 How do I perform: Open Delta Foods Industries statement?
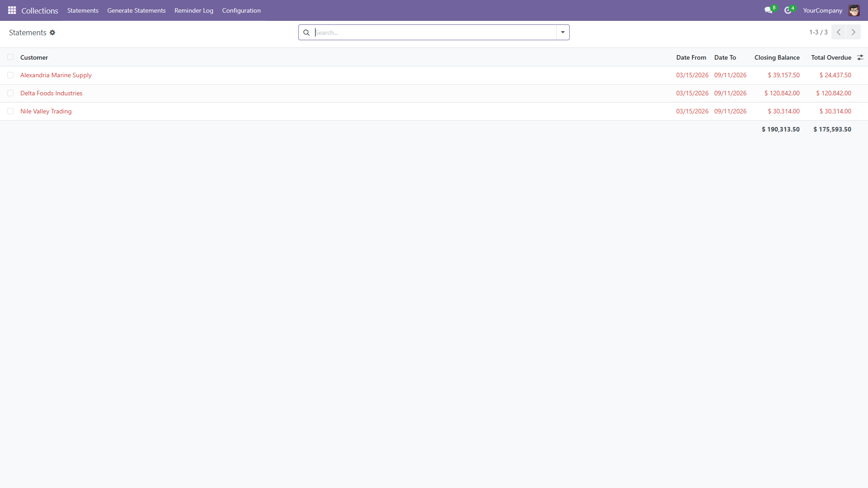pyautogui.click(x=52, y=93)
